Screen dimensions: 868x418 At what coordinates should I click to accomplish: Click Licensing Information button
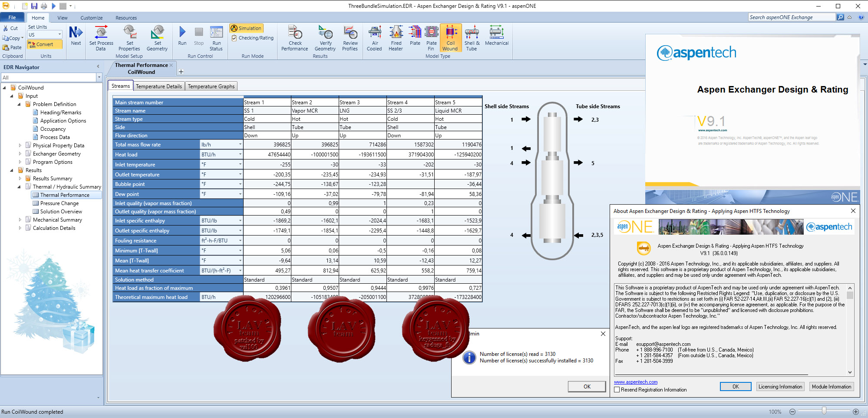point(780,386)
